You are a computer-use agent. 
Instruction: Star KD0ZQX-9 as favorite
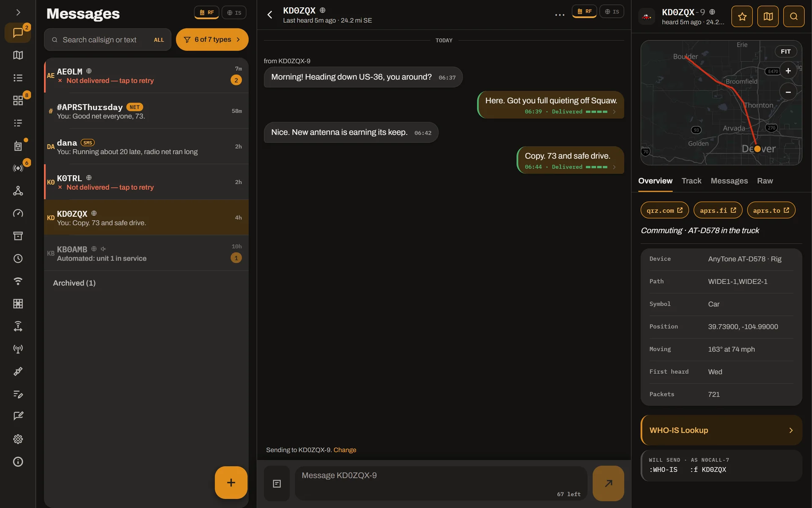(742, 17)
